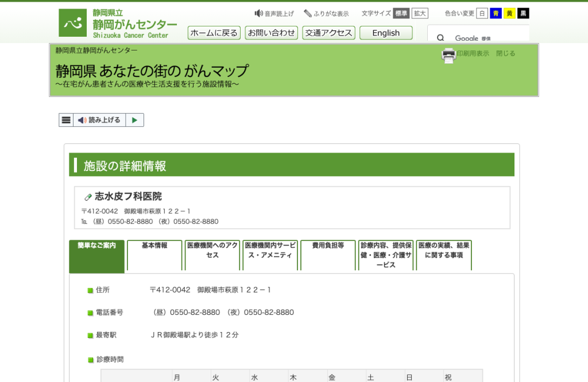Click the 志水皮フ科医院 facility name

point(128,196)
